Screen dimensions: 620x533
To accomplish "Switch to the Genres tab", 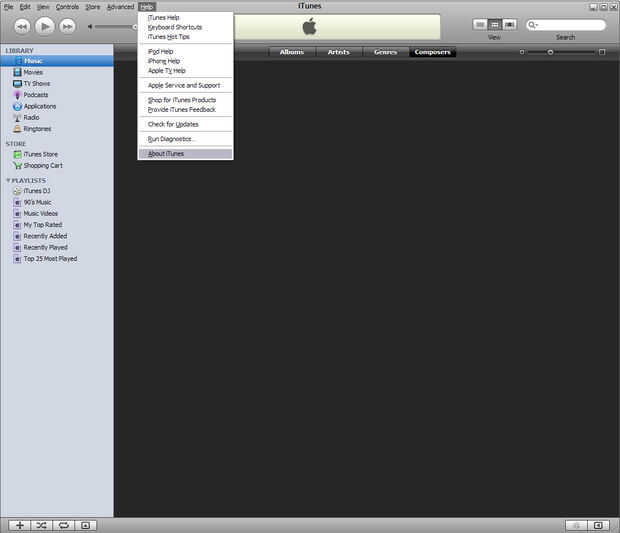I will 385,52.
